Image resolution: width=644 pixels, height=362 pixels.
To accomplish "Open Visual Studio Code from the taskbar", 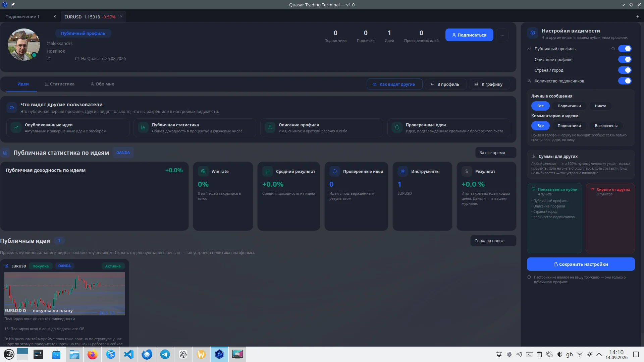I will [x=129, y=354].
